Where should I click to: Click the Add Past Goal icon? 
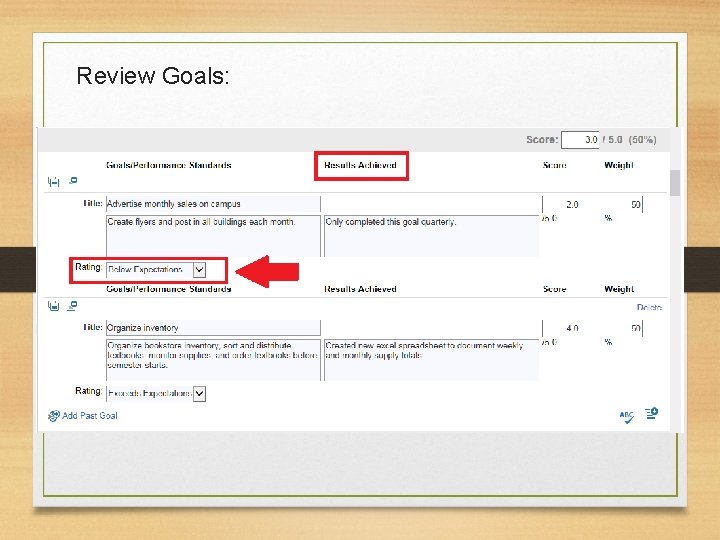[x=54, y=416]
